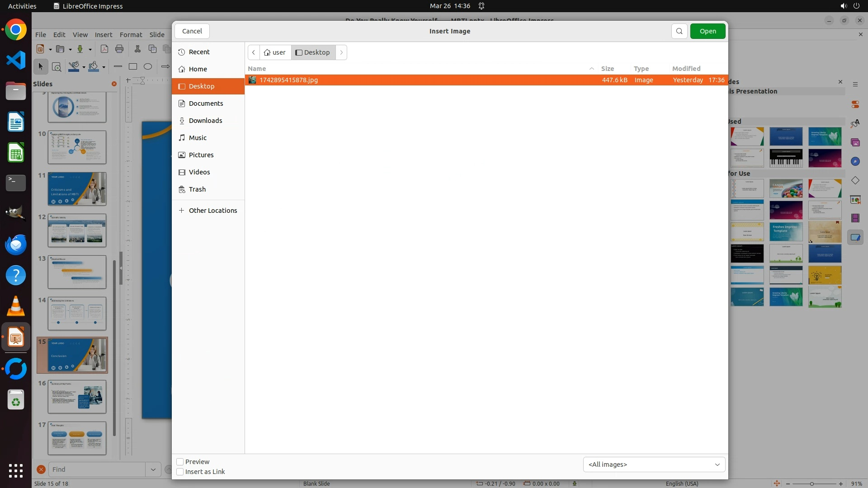Open the All images filter dropdown
Screen dimensions: 868x488
click(654, 465)
